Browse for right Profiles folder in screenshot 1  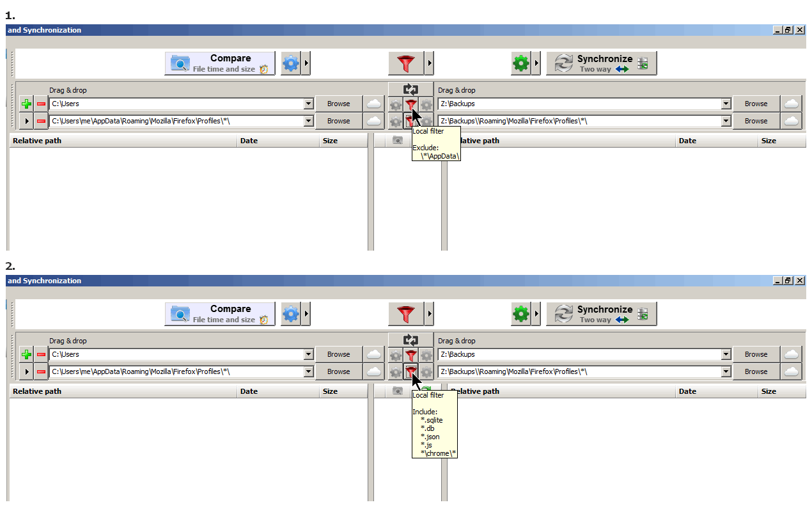point(756,121)
